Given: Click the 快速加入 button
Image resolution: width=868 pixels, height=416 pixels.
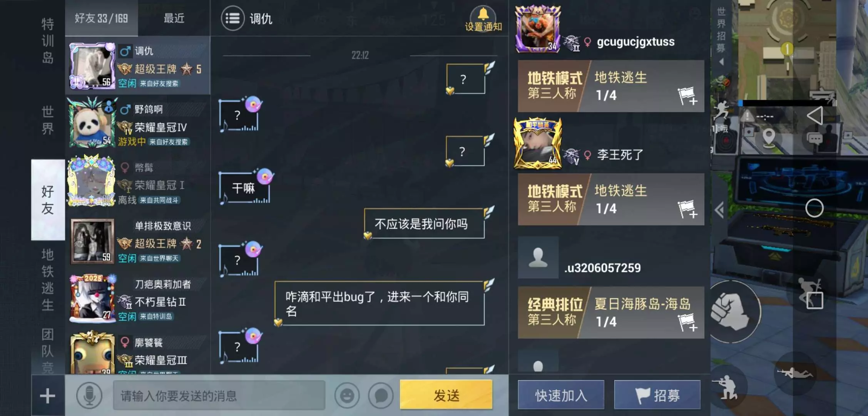Looking at the screenshot, I should pyautogui.click(x=561, y=395).
